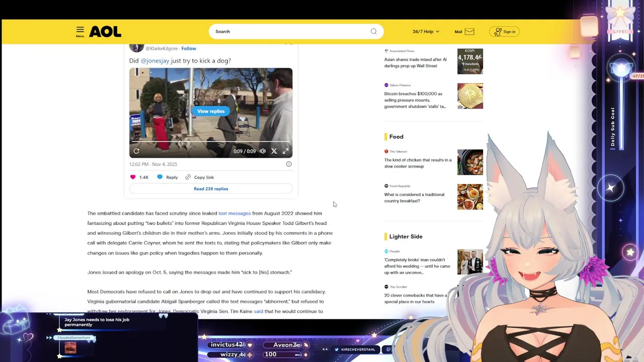Click the Sign in button
This screenshot has width=644, height=362.
pyautogui.click(x=505, y=32)
